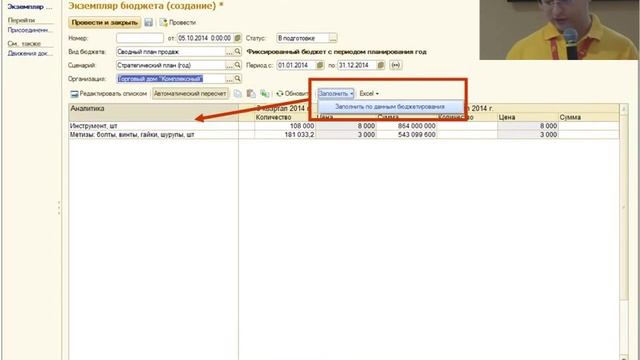
Task: Click Редактировать списком toolbar item
Action: [109, 93]
